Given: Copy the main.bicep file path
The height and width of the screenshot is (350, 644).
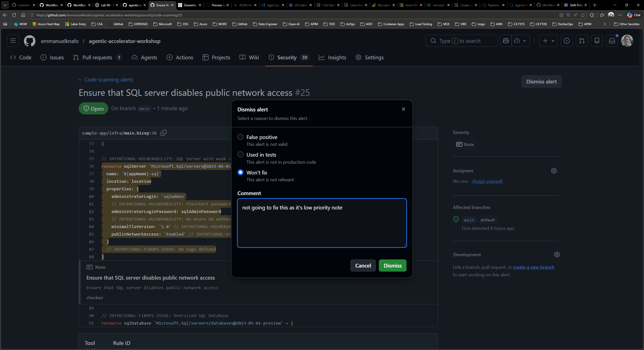Looking at the screenshot, I should [163, 133].
